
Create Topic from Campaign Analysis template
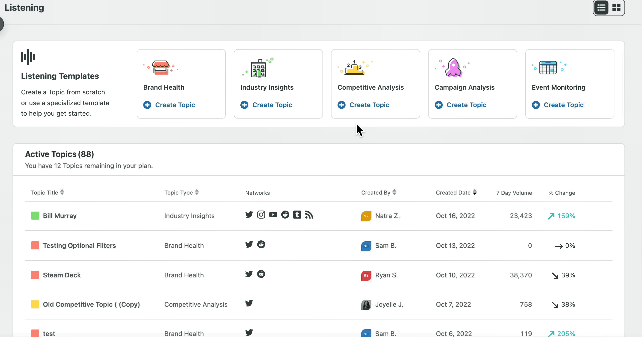point(461,105)
